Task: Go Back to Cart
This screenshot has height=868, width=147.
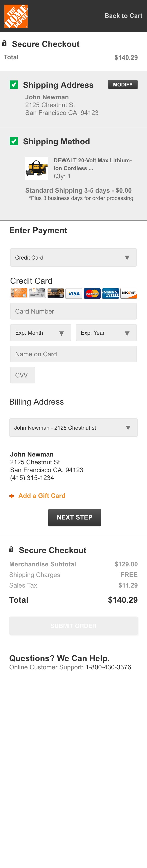Action: tap(123, 16)
